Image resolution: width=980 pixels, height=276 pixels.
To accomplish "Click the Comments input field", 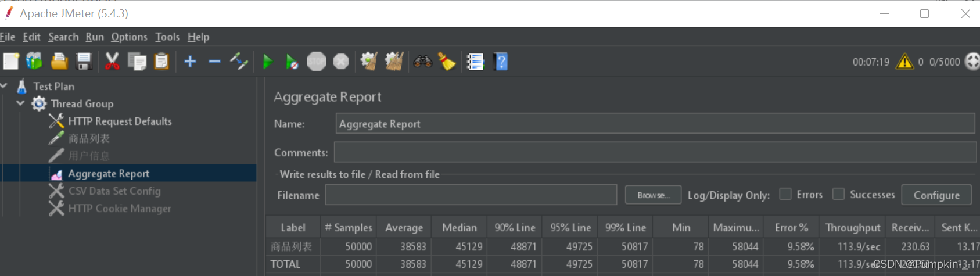I will [x=655, y=152].
